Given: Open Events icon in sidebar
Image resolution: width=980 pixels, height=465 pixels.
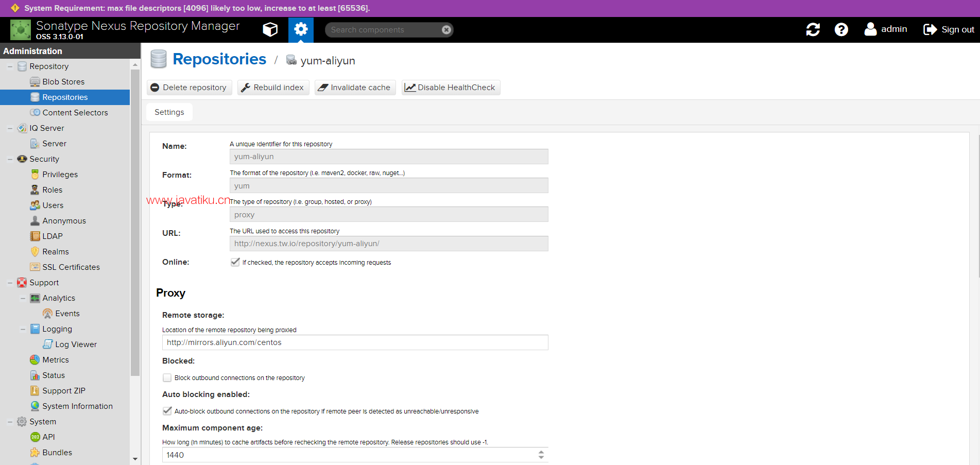Looking at the screenshot, I should [48, 314].
